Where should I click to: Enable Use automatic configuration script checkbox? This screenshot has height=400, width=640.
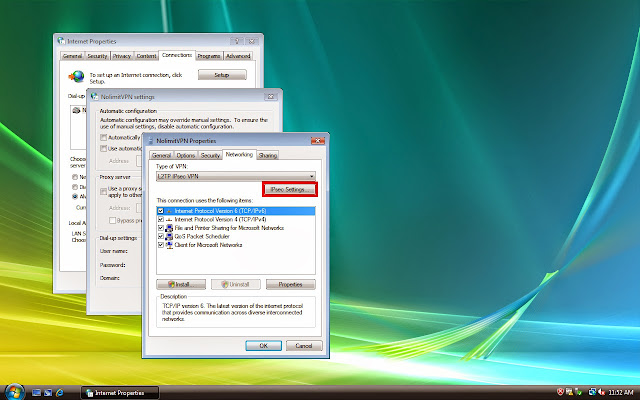[104, 149]
